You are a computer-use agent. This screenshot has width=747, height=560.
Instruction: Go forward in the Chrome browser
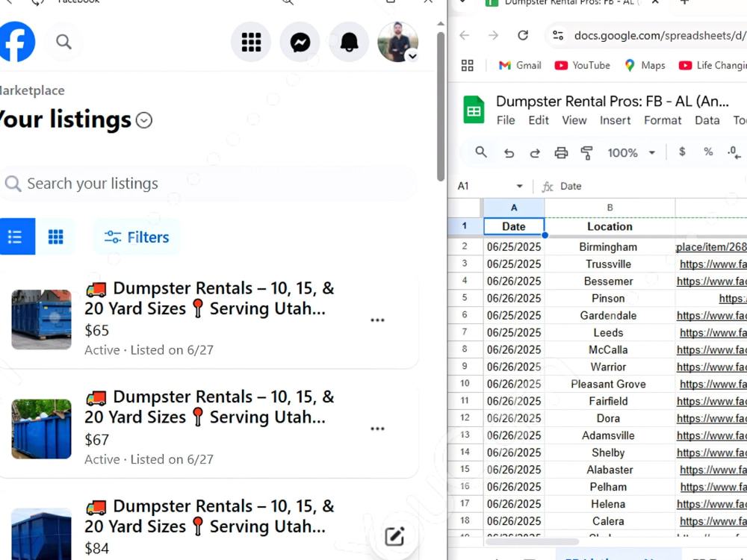494,35
